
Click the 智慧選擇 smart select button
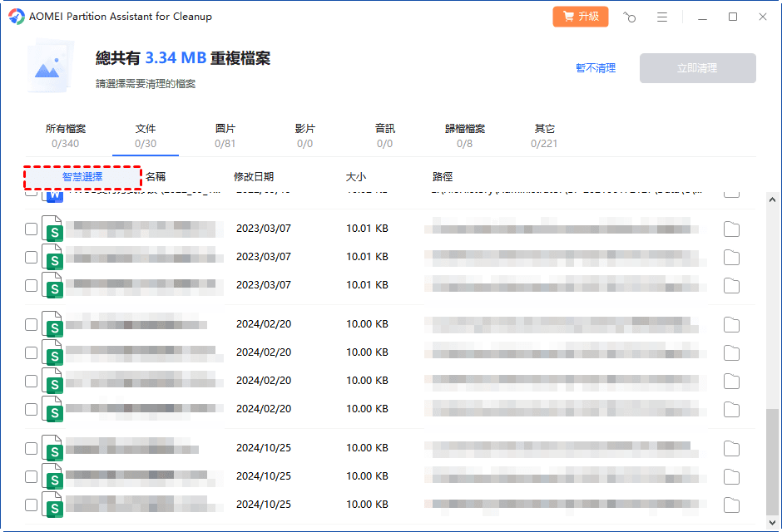click(x=82, y=177)
